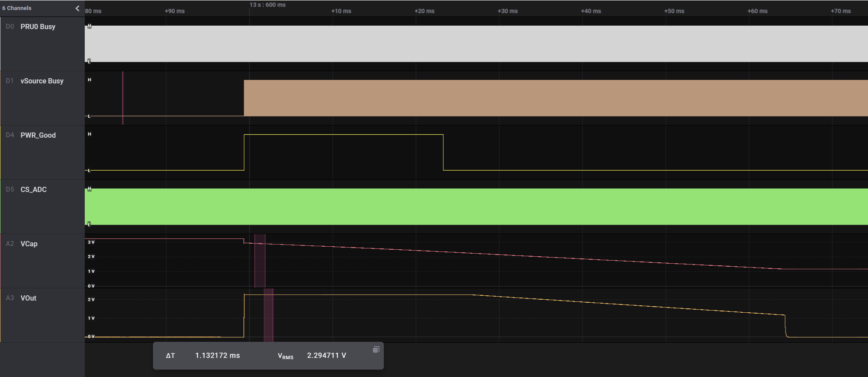Click the VRMS label in measurement popup
This screenshot has height=377, width=868.
[286, 356]
